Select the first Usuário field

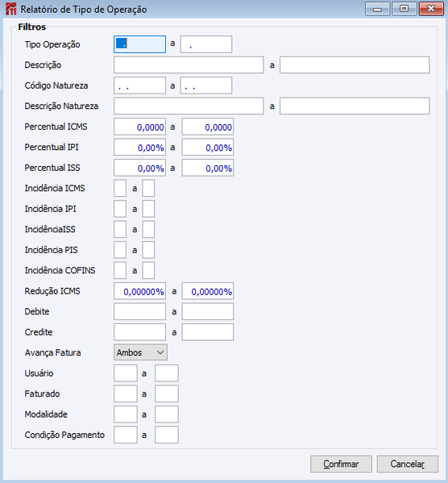pos(126,373)
